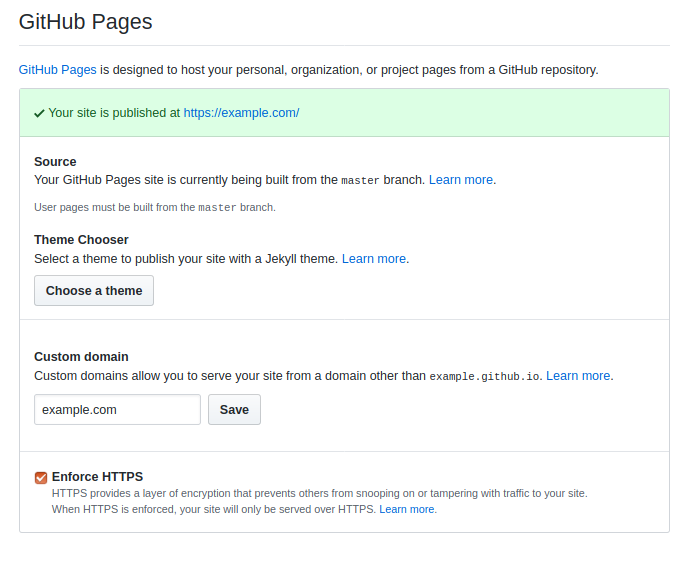
Task: Open Learn more link in Source section
Action: (461, 180)
